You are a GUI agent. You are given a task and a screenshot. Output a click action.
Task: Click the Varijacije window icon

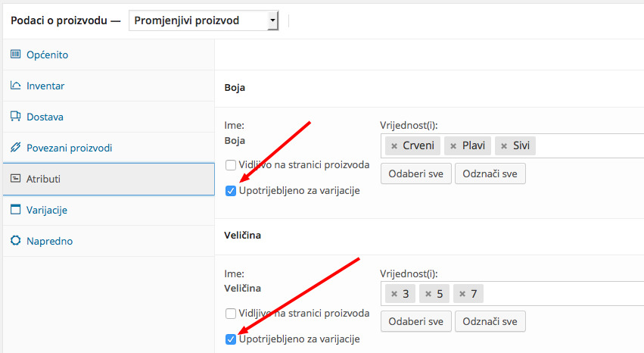click(x=16, y=210)
